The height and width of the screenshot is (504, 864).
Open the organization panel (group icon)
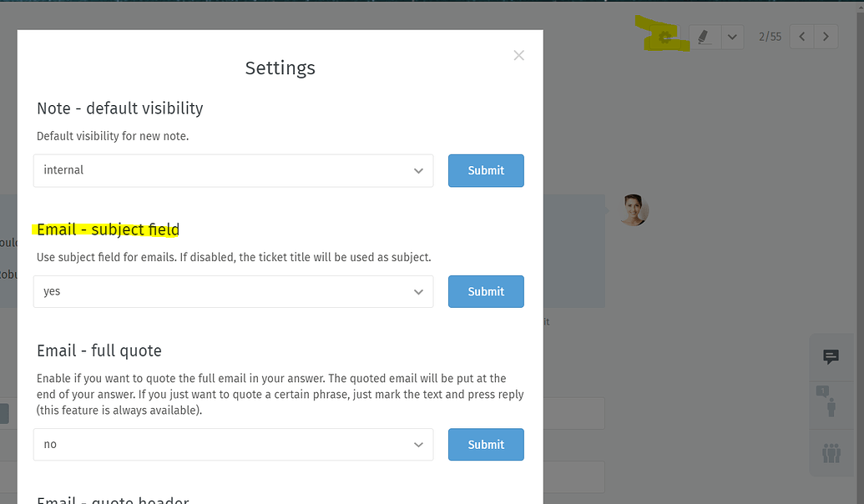[x=831, y=453]
